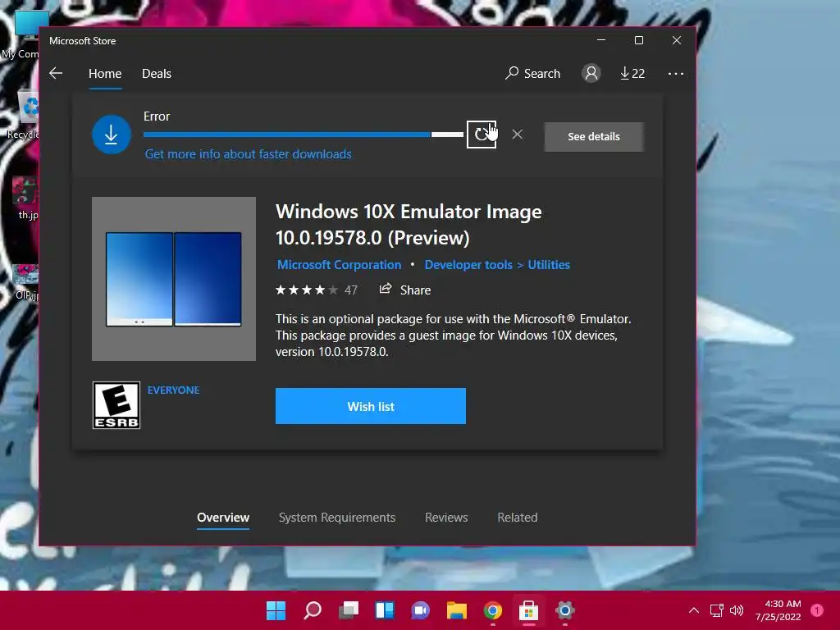840x630 pixels.
Task: Open the Search box in Microsoft Store
Action: [532, 73]
